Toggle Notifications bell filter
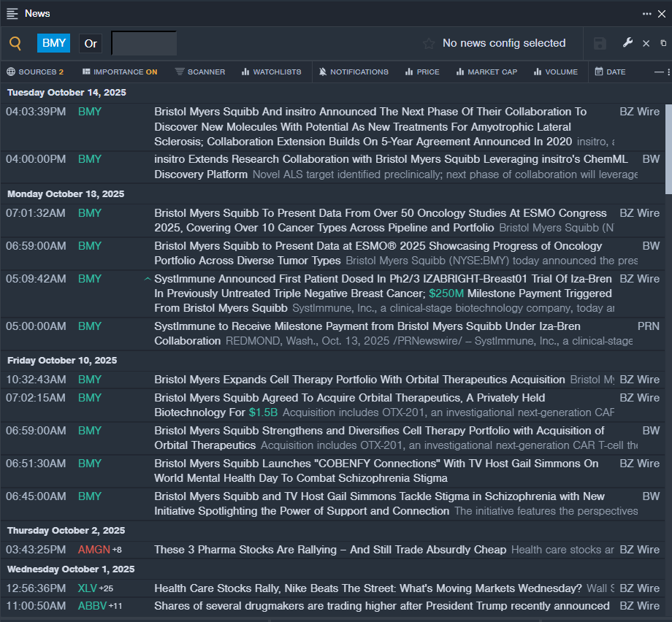 pos(354,72)
